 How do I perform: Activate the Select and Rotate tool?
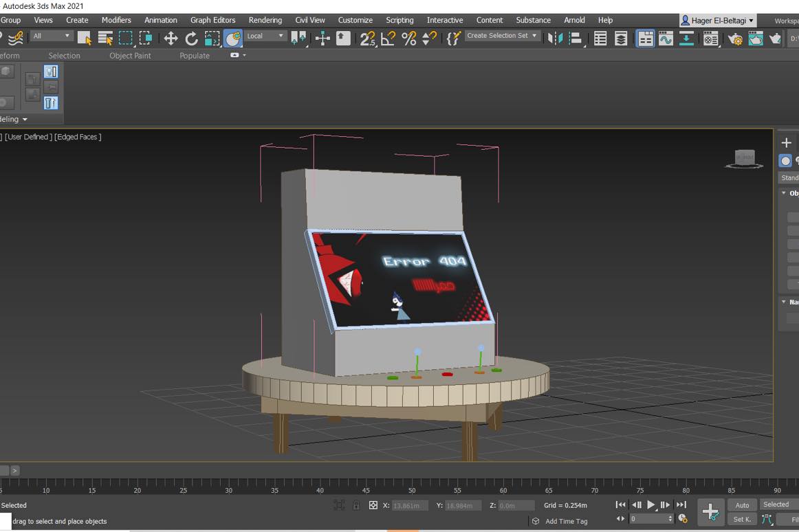(191, 38)
